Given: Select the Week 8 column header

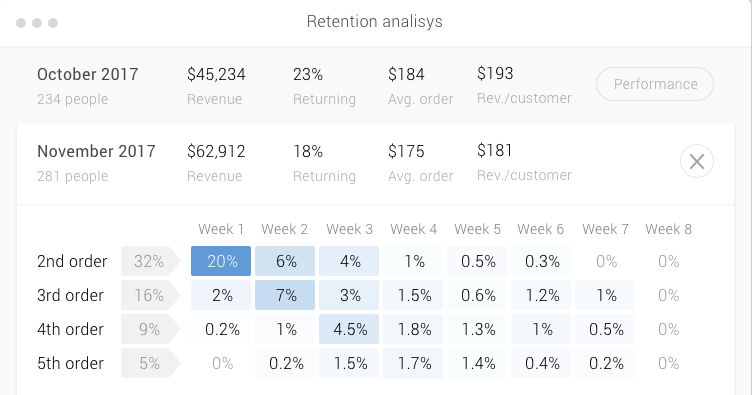Looking at the screenshot, I should pyautogui.click(x=669, y=229).
